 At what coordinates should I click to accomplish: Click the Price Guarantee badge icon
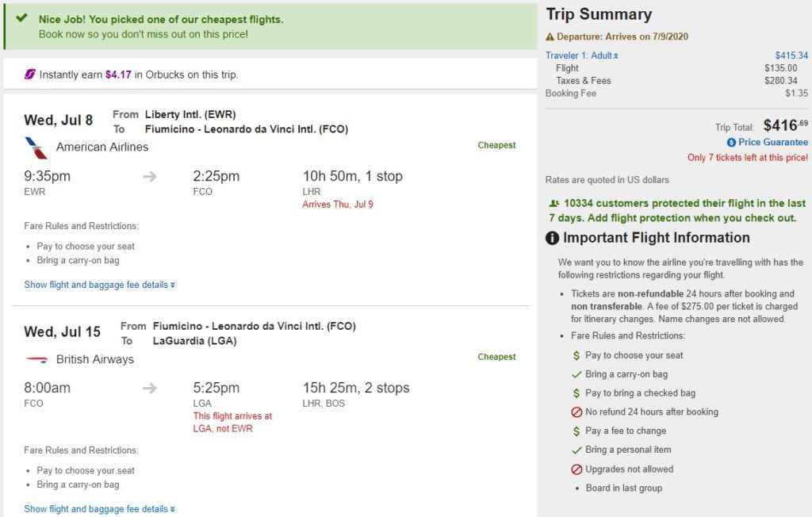click(x=731, y=143)
